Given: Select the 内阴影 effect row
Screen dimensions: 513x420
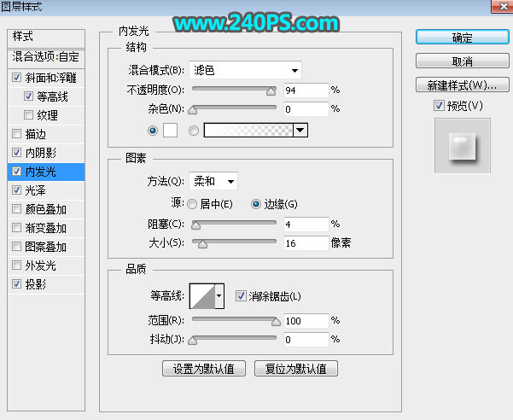Looking at the screenshot, I should tap(46, 153).
